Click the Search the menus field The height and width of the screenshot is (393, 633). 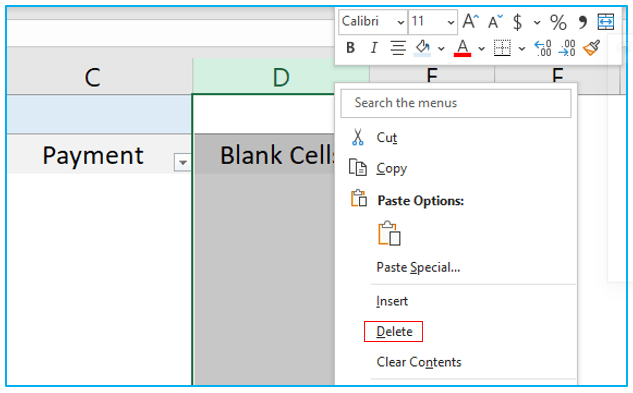456,103
